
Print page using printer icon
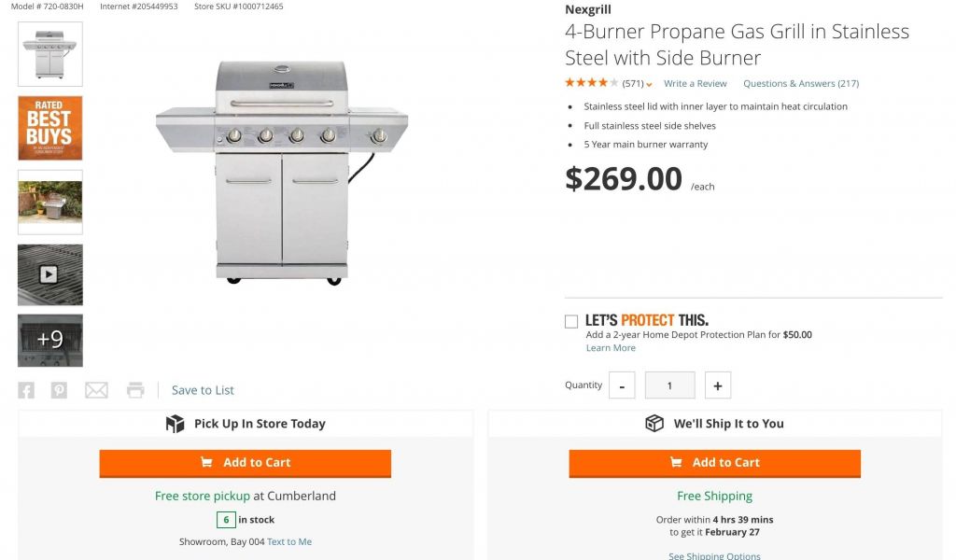[136, 390]
